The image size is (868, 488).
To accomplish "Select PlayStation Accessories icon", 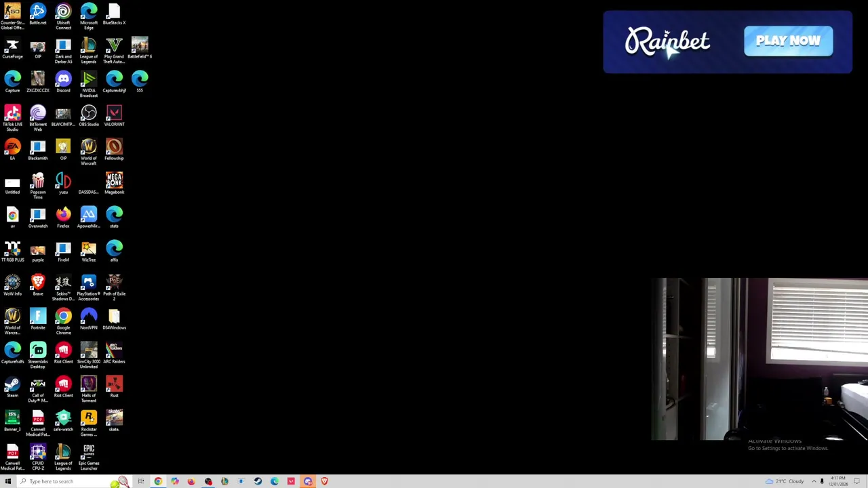I will tap(89, 288).
